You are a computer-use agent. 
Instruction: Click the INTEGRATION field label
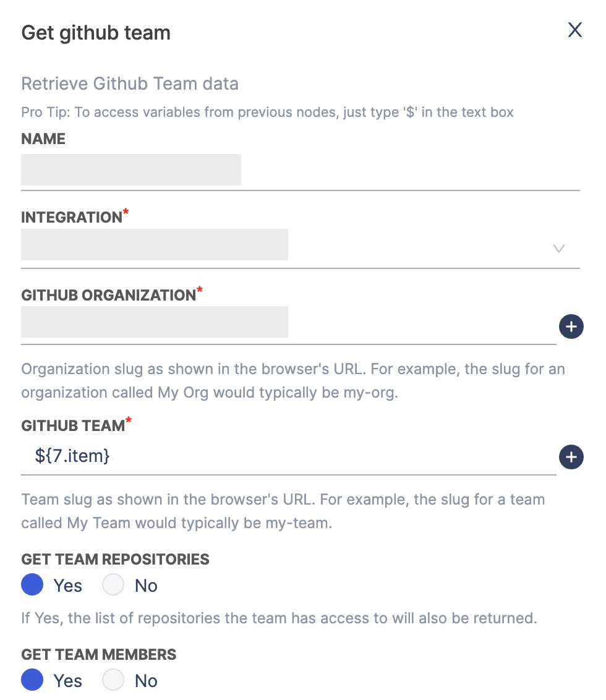(x=72, y=218)
